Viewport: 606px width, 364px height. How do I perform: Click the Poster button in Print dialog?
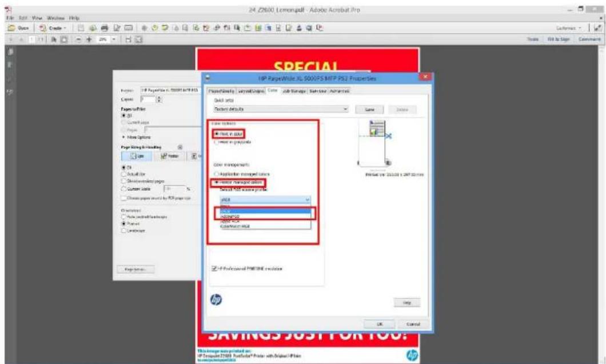170,156
